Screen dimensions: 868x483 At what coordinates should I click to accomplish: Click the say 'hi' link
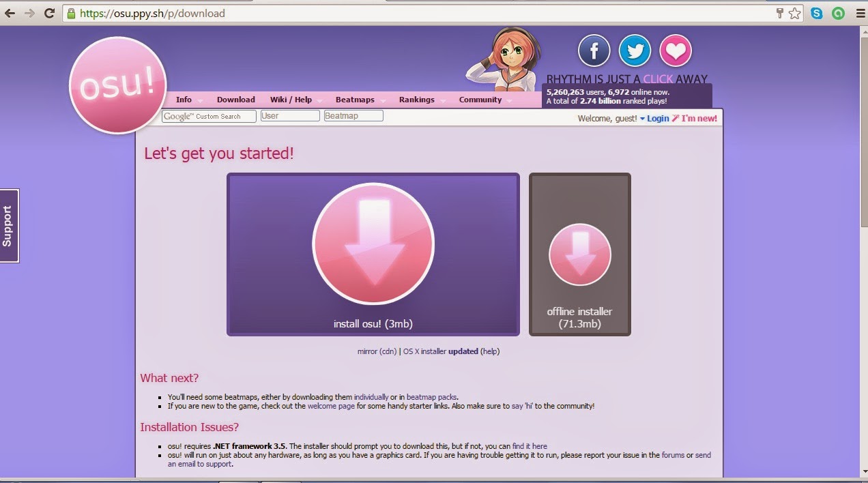pyautogui.click(x=522, y=406)
